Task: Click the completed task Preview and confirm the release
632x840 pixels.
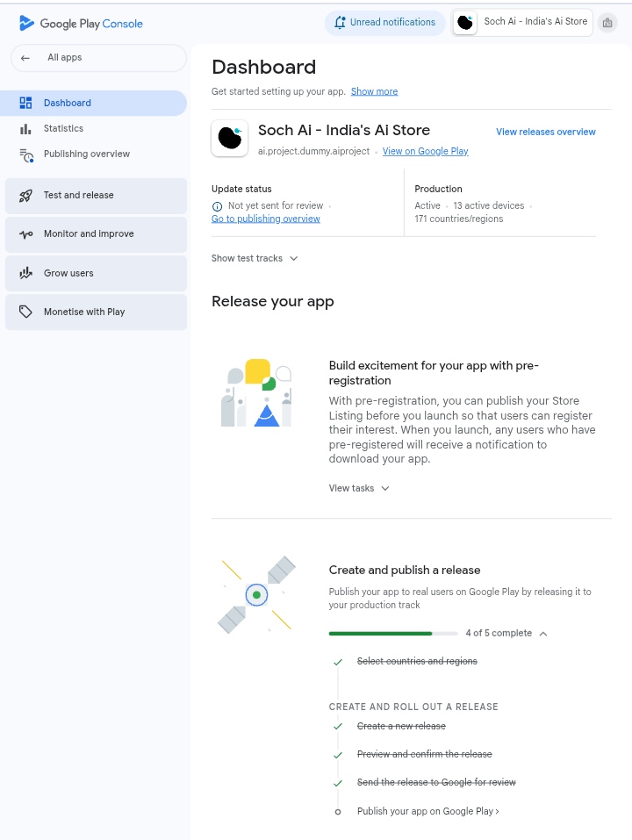Action: (425, 754)
